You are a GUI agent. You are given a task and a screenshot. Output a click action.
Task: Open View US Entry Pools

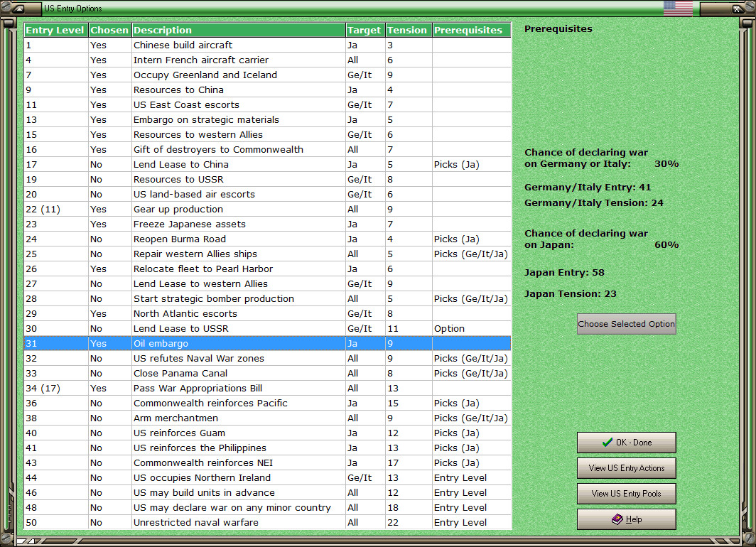point(626,494)
